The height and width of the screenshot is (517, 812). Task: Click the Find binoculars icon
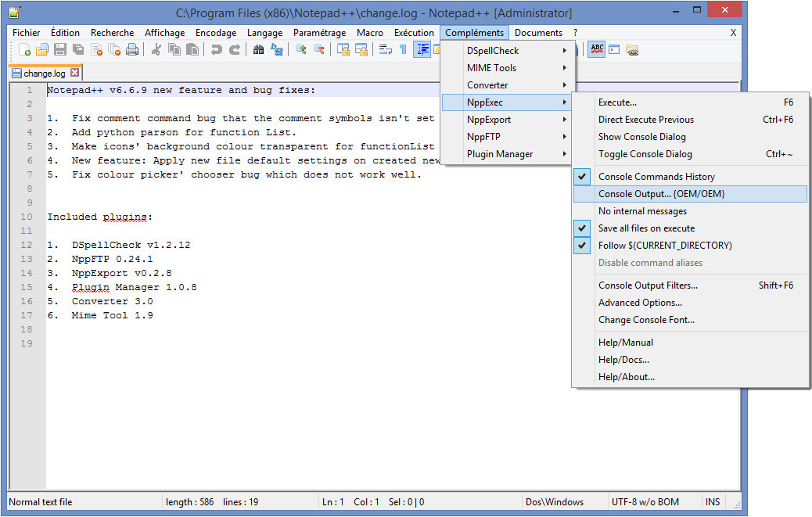(258, 50)
